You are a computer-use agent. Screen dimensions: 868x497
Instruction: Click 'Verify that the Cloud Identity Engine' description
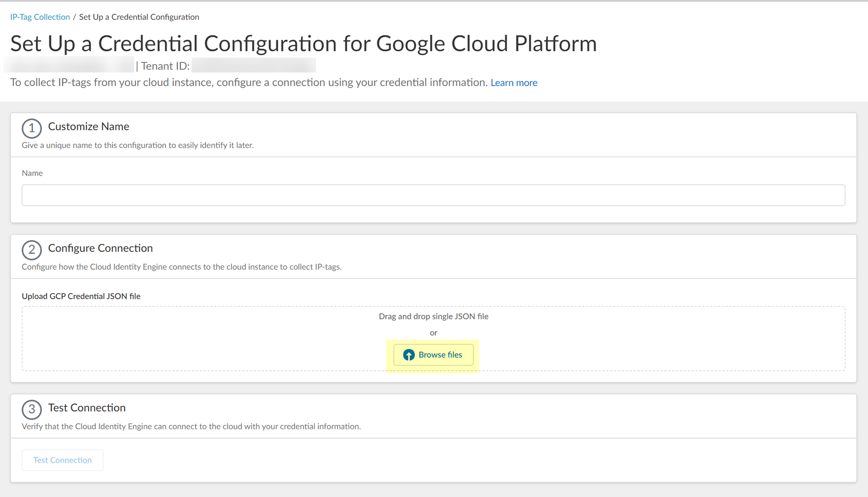point(191,426)
